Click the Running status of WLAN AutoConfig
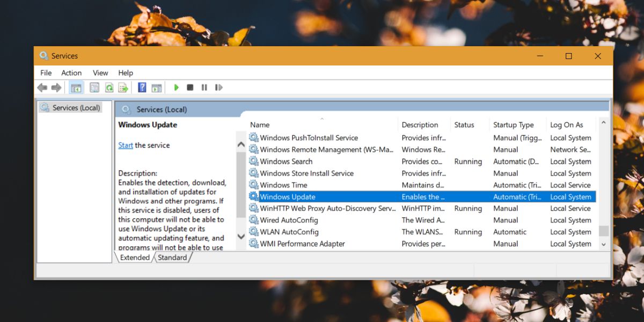 click(468, 232)
